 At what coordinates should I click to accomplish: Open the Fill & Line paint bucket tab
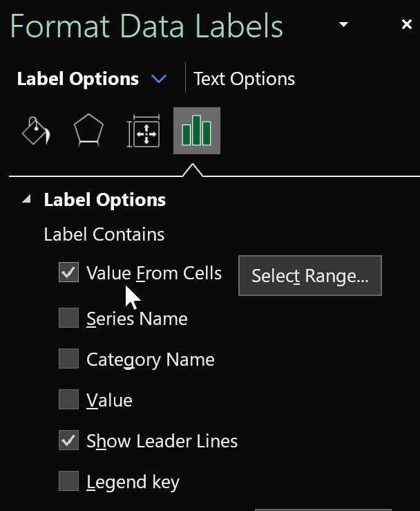[36, 131]
